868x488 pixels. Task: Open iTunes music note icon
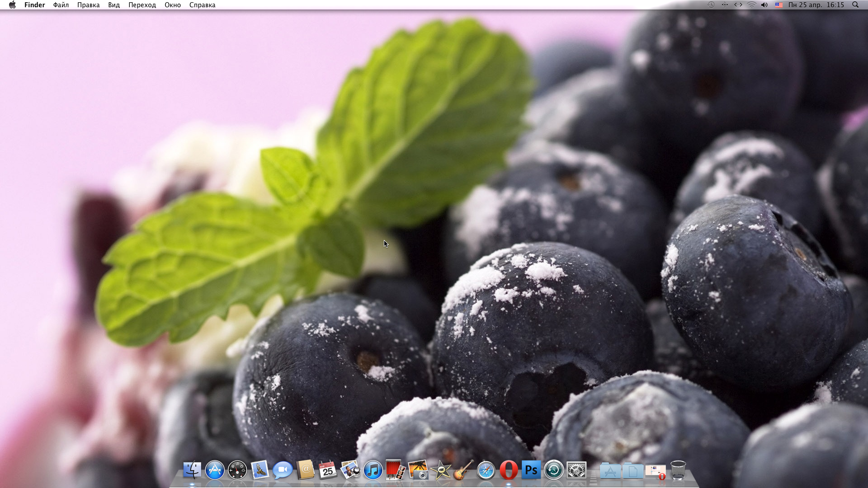point(373,470)
